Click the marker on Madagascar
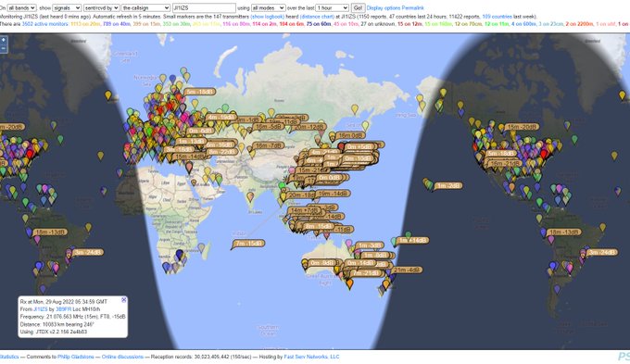This screenshot has height=364, width=630. pos(201,247)
